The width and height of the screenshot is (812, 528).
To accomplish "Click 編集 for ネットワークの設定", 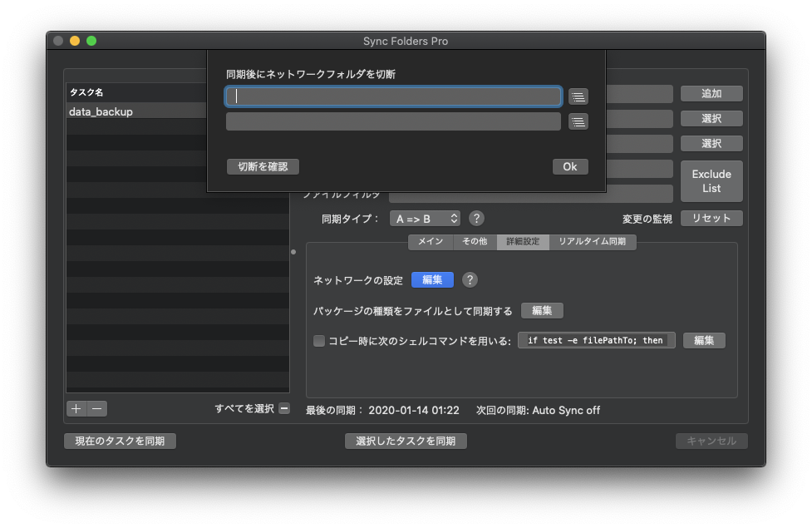I will point(432,280).
